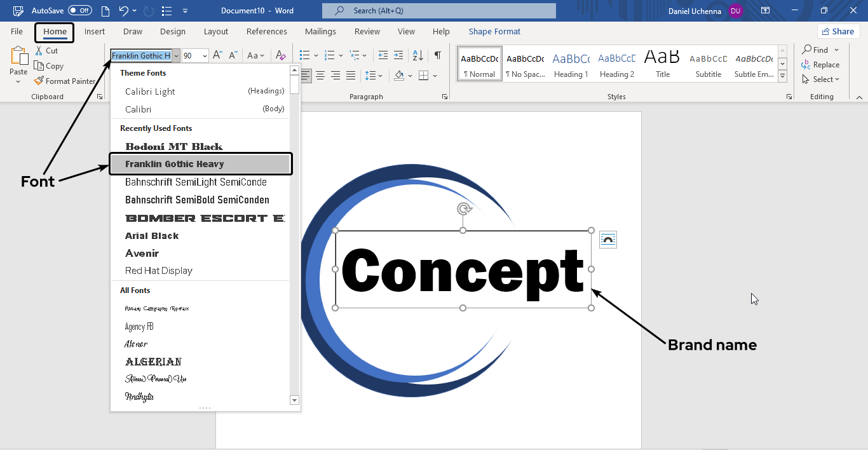Click the Increase Font Size icon
This screenshot has height=450, width=868.
(x=217, y=56)
